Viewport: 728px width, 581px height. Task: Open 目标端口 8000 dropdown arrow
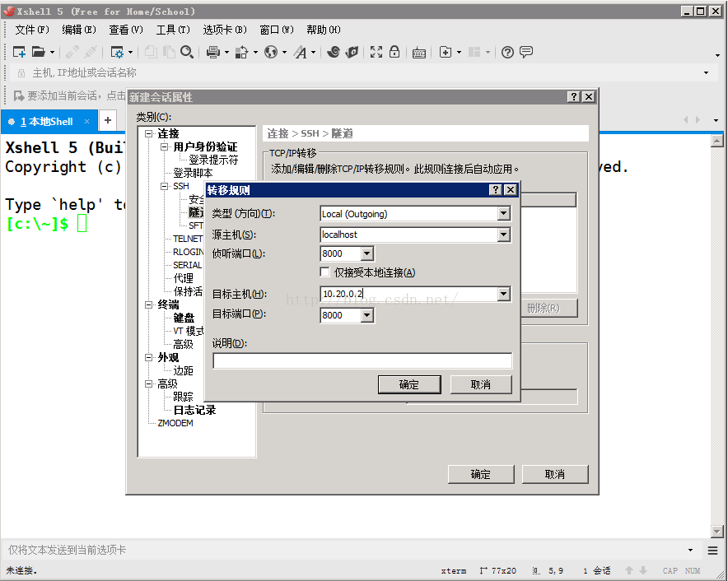point(366,315)
